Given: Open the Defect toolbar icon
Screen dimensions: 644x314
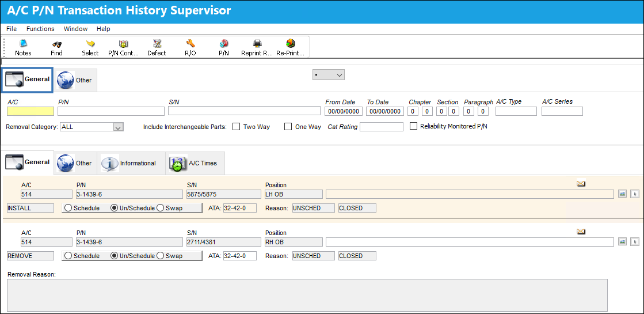Looking at the screenshot, I should pyautogui.click(x=157, y=44).
